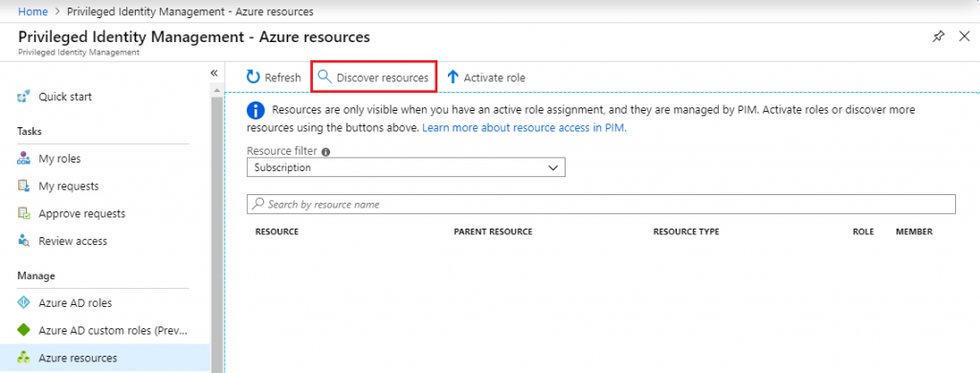The height and width of the screenshot is (373, 980).
Task: Open Azure AD roles diamond icon
Action: point(24,303)
